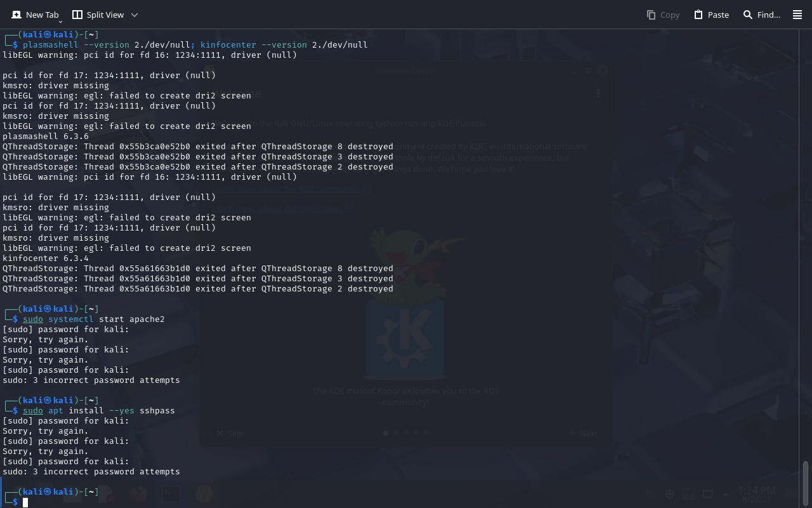The image size is (812, 508).
Task: Click 'sudo: 3 incorrect password attempts' under apache2 command
Action: pos(91,380)
